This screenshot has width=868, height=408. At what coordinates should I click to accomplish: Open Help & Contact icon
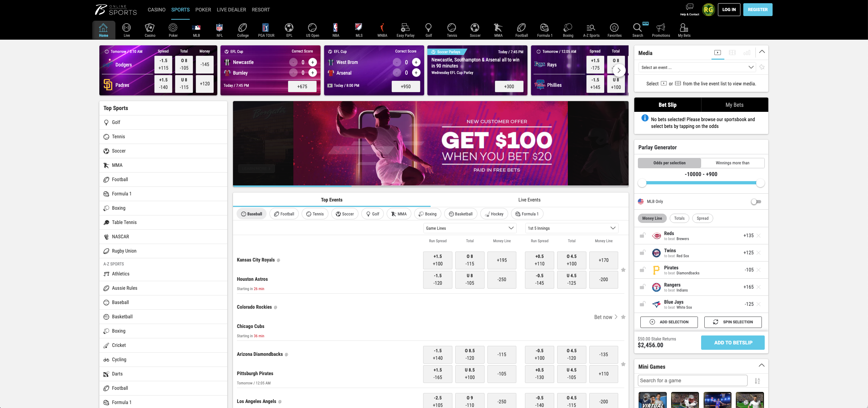point(689,10)
